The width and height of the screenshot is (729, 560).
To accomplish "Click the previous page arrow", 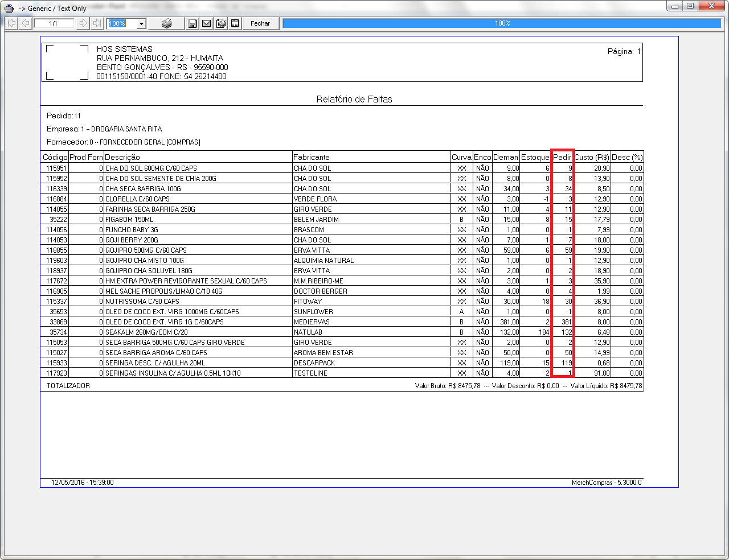I will 25,23.
